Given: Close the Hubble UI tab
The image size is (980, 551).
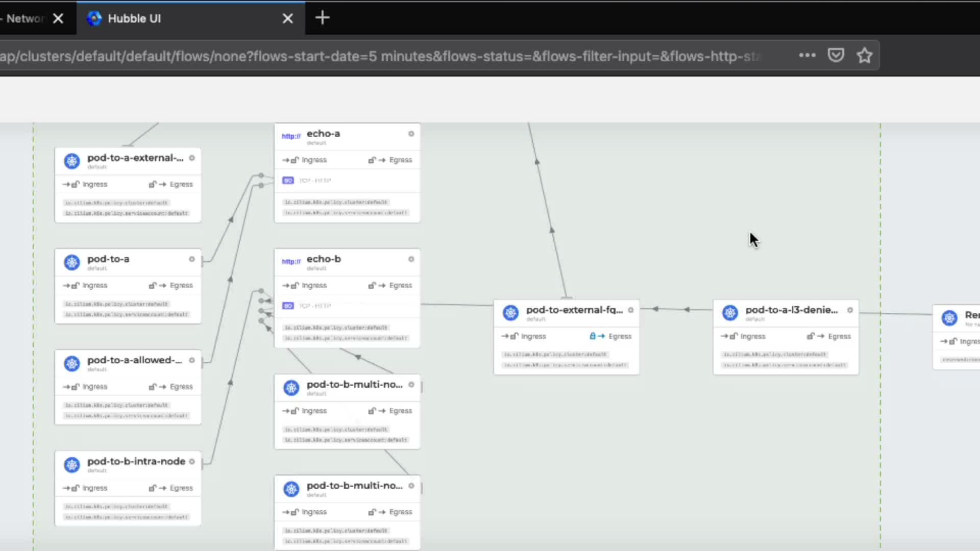Looking at the screenshot, I should pos(288,19).
